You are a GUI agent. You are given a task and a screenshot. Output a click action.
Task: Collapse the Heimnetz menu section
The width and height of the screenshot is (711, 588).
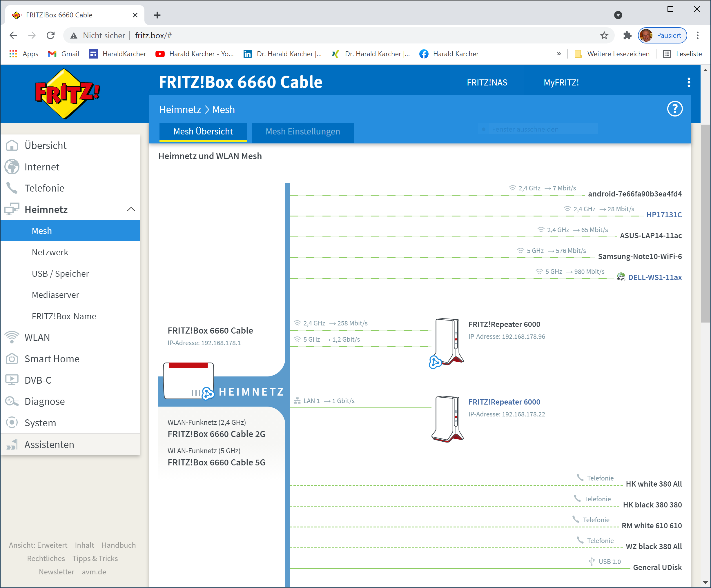[x=131, y=210]
